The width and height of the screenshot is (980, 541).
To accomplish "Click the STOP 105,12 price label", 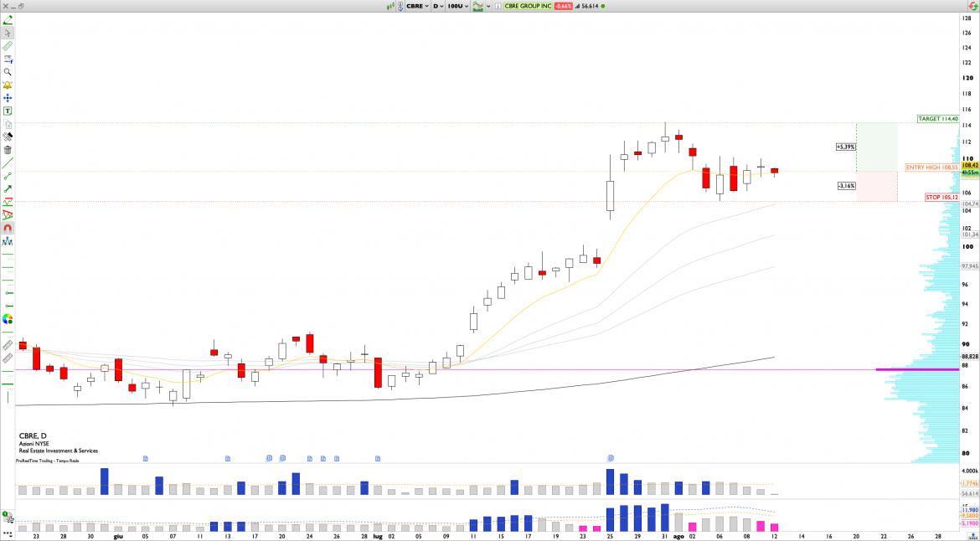I will pos(941,198).
